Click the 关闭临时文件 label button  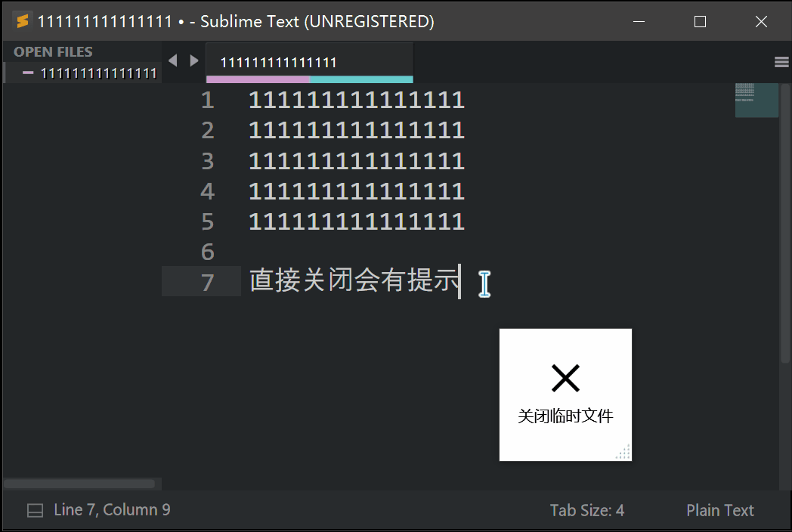[565, 416]
